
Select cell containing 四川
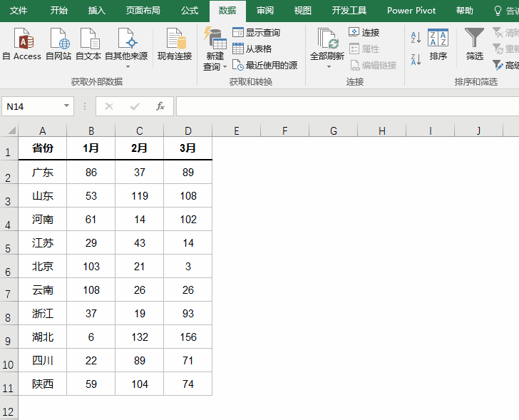42,360
